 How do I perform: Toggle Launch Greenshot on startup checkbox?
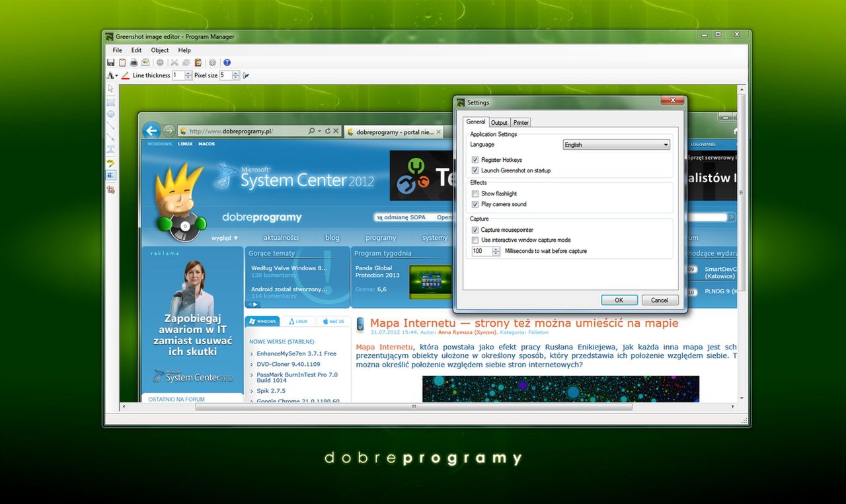(x=475, y=170)
